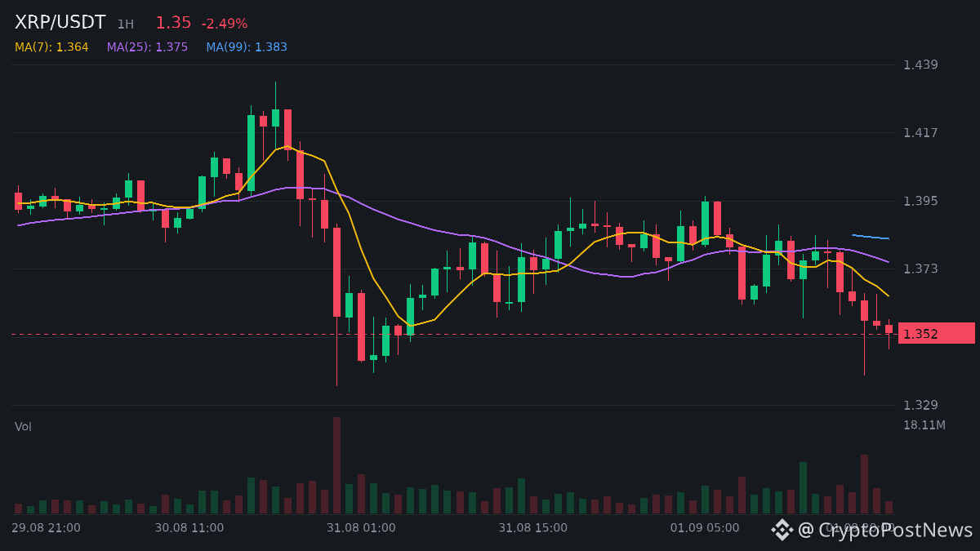980x551 pixels.
Task: Select the 1H timeframe label
Action: [x=125, y=24]
